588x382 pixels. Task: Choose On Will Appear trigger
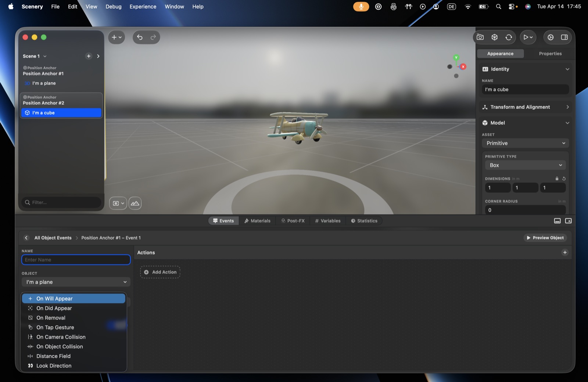(x=73, y=299)
